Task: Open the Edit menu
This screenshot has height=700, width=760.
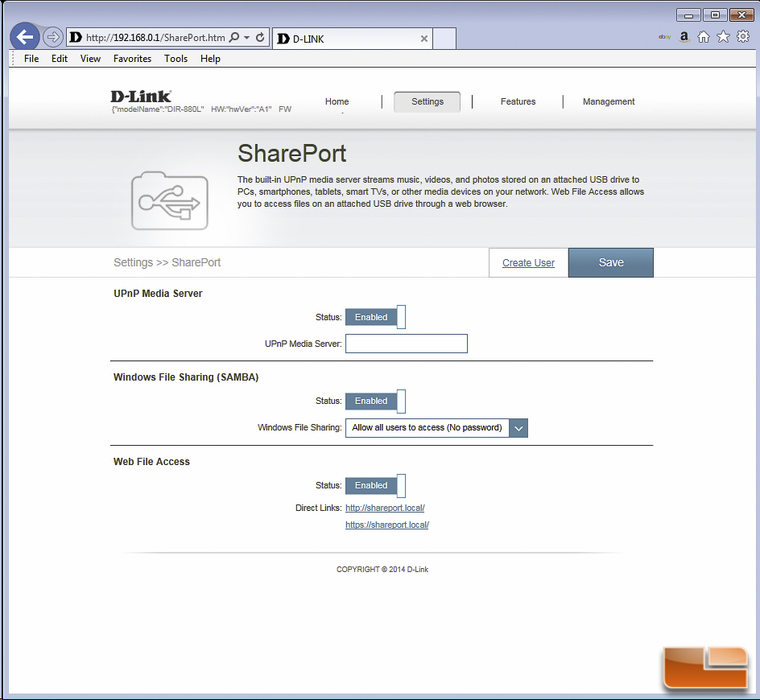Action: click(x=60, y=59)
